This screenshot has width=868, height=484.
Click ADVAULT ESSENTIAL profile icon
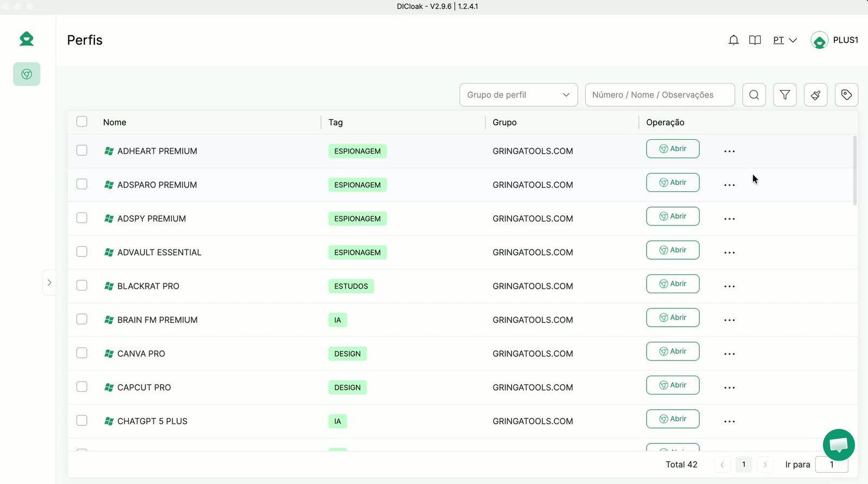[x=109, y=253]
